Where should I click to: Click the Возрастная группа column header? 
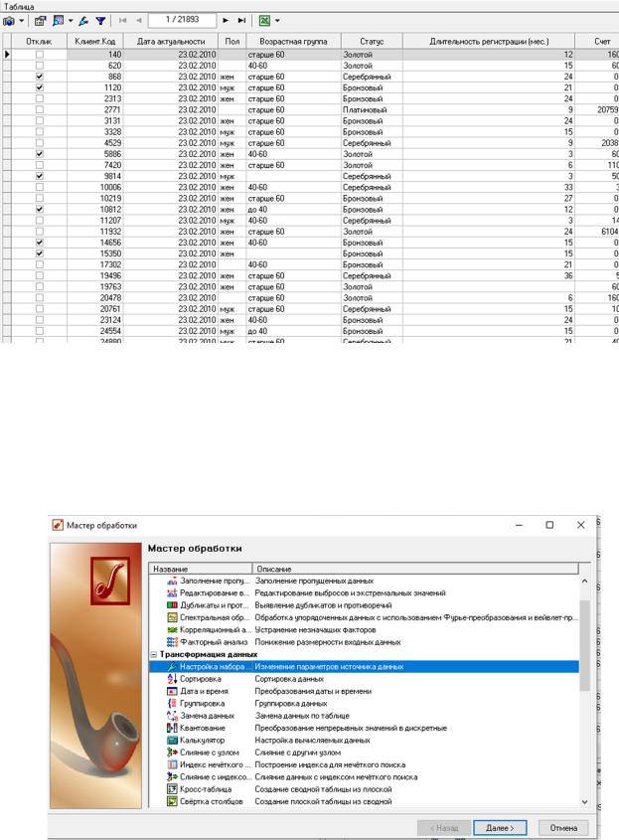point(293,41)
